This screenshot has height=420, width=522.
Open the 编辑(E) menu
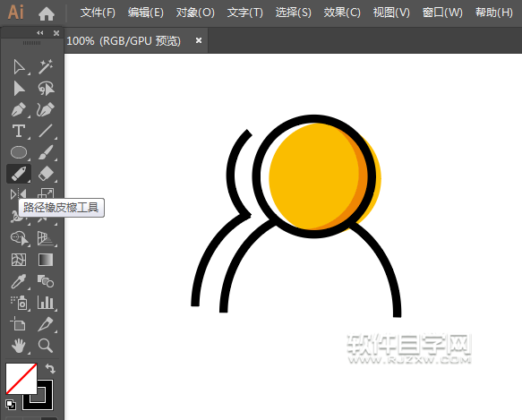[x=146, y=13]
